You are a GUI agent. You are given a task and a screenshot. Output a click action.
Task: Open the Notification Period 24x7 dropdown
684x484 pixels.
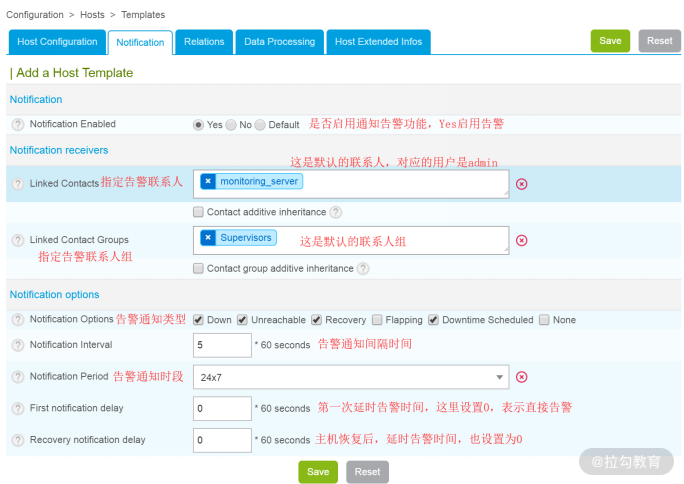tap(351, 377)
